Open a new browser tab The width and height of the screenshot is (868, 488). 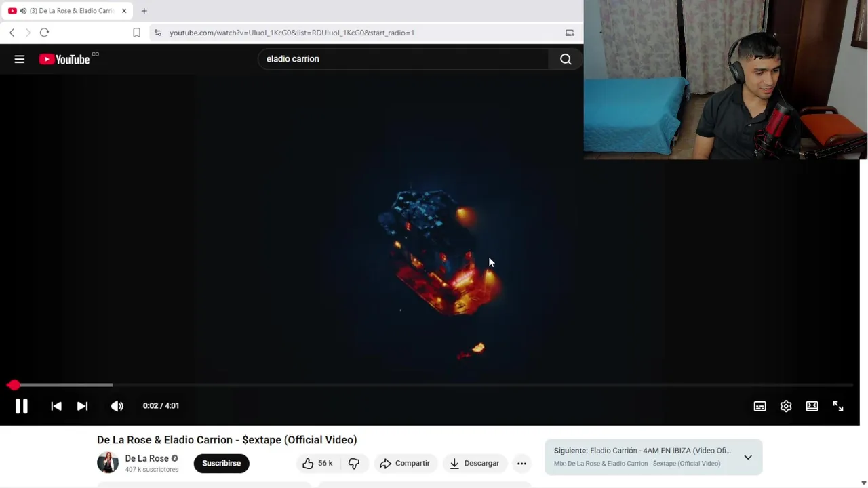[144, 11]
